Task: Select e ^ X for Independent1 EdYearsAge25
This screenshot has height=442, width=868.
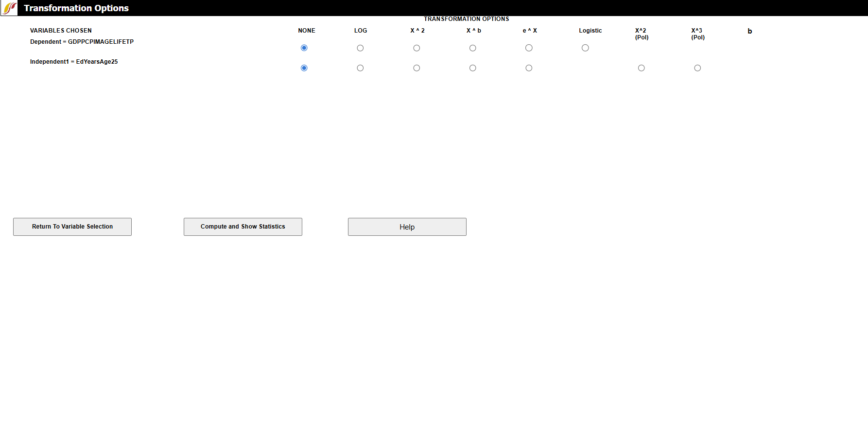Action: [529, 68]
